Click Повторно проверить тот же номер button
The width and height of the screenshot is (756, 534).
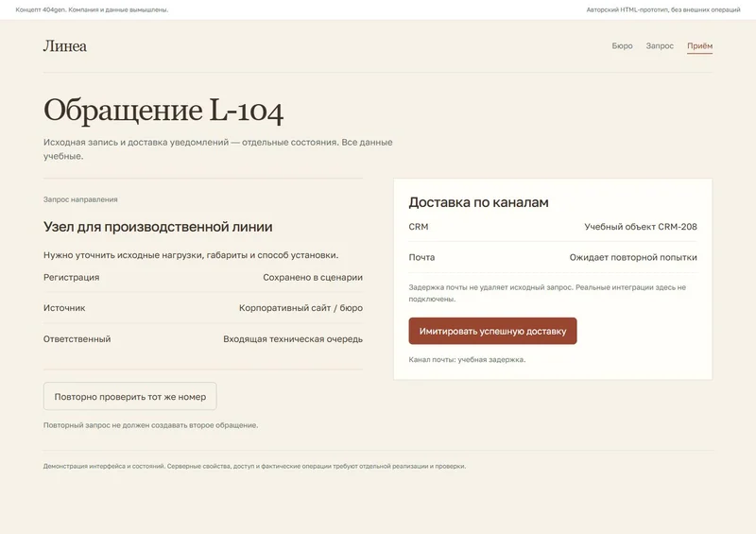(130, 397)
